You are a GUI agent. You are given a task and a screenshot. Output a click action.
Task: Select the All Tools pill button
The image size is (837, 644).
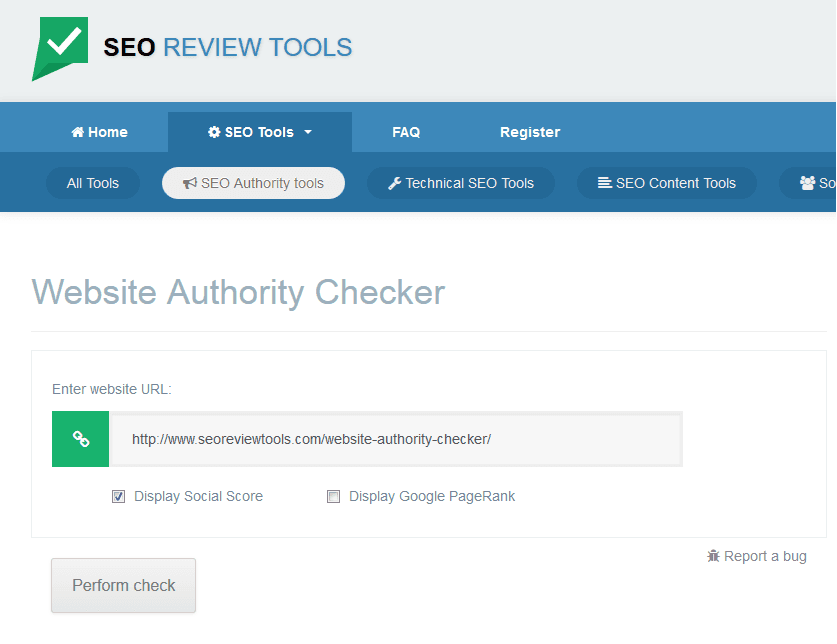(x=92, y=183)
